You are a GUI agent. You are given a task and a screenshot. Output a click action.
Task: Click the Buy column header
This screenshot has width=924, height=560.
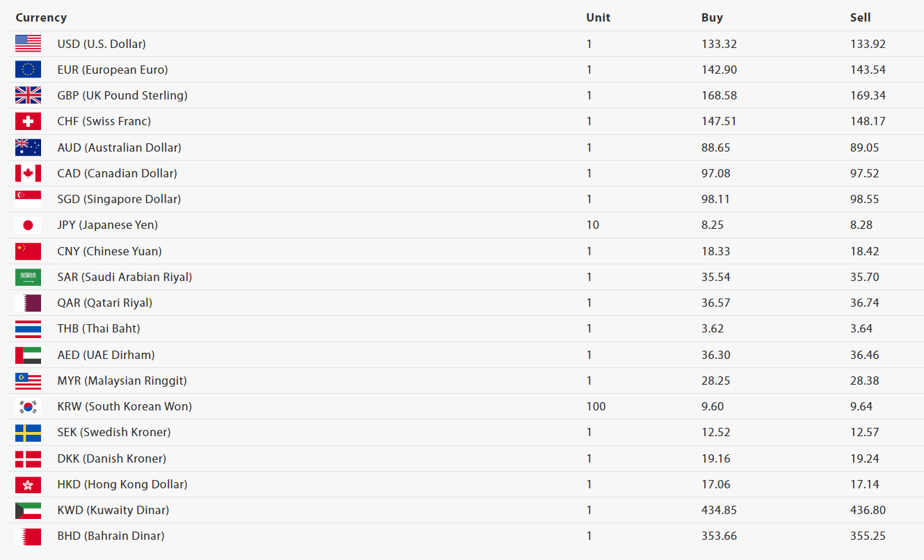tap(712, 17)
